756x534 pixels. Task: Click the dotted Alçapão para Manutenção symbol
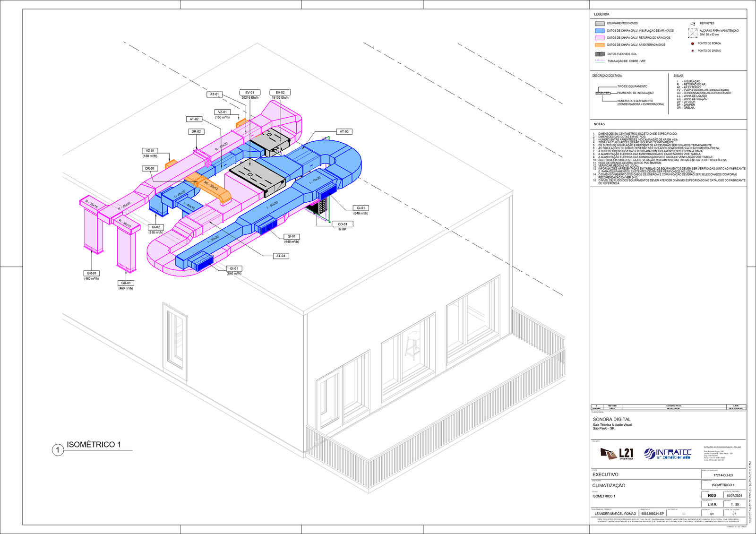[x=693, y=33]
